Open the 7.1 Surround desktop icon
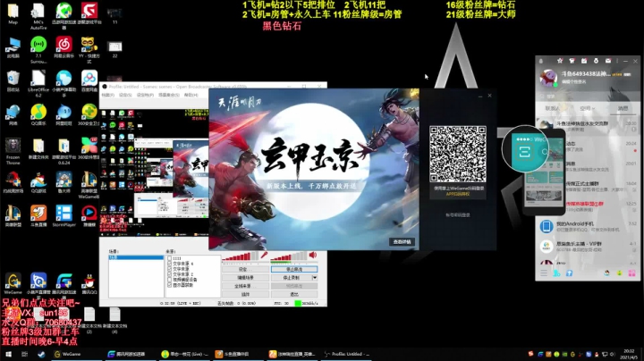This screenshot has width=644, height=361. click(x=38, y=50)
